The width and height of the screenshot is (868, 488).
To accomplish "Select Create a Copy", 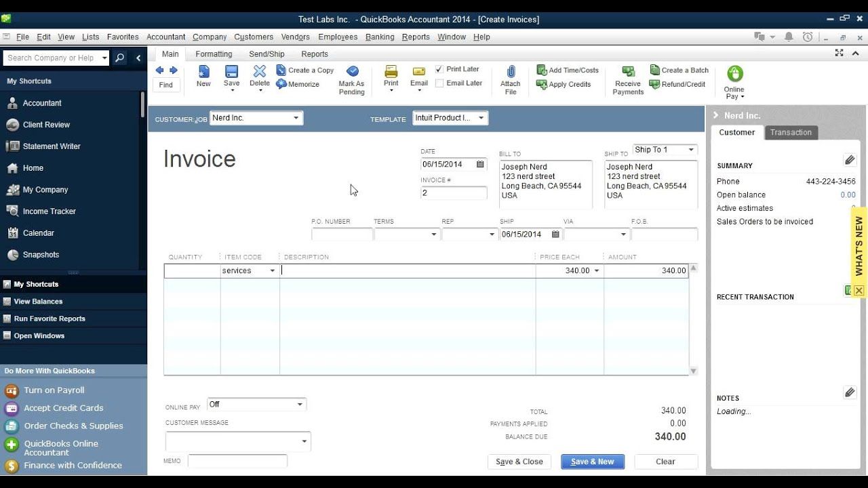I will coord(305,70).
